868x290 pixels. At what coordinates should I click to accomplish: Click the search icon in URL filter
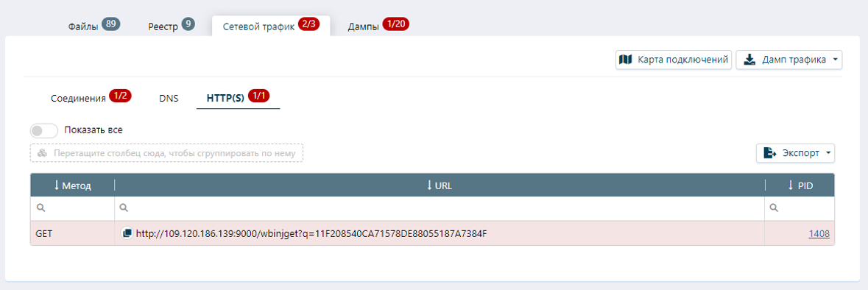click(124, 208)
